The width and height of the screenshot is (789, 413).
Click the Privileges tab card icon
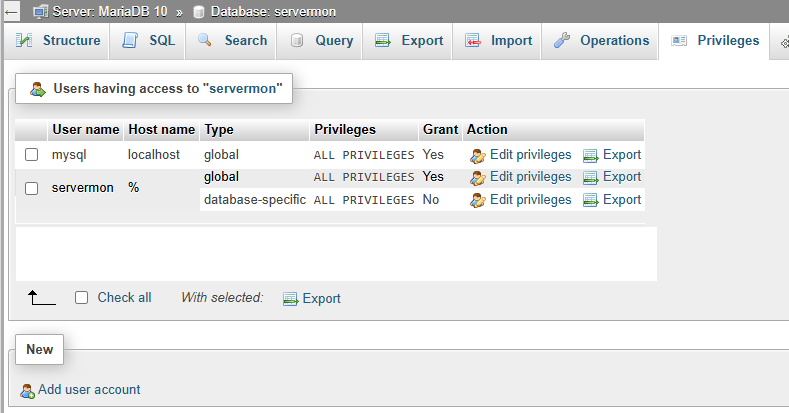click(x=679, y=40)
